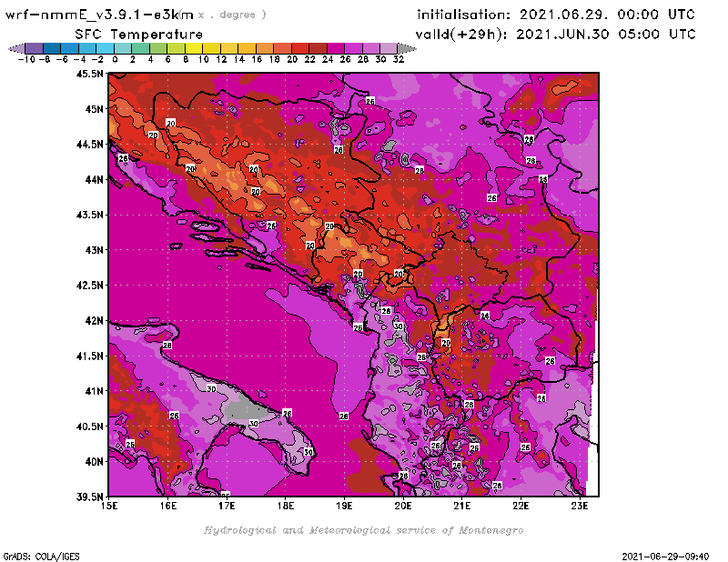Image resolution: width=728 pixels, height=562 pixels.
Task: Click the 14 tick label on color scale
Action: pos(238,59)
